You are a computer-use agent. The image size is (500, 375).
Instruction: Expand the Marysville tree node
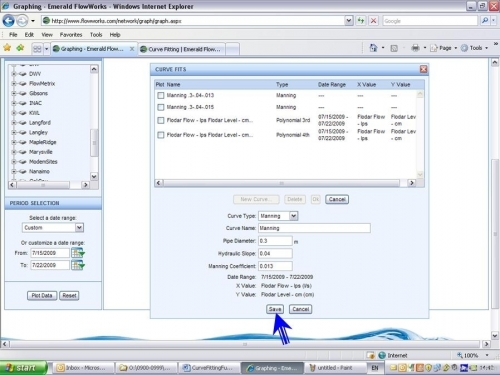tap(14, 152)
